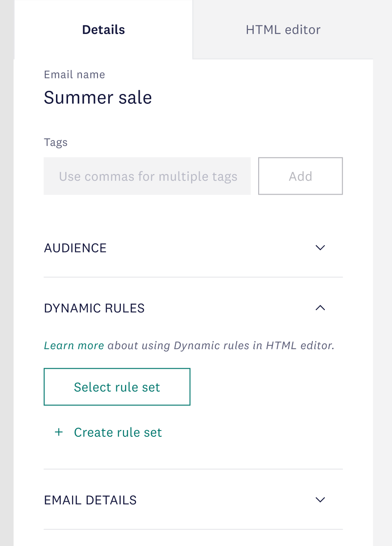The image size is (392, 546).
Task: Edit the Summer sale email name
Action: [x=98, y=98]
